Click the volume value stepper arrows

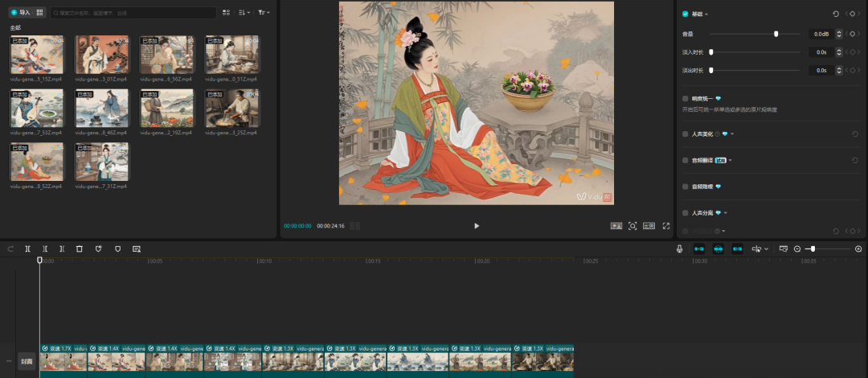(x=839, y=34)
